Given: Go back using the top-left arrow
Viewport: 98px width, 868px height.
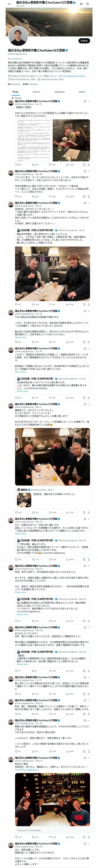Looking at the screenshot, I should click(x=9, y=4).
